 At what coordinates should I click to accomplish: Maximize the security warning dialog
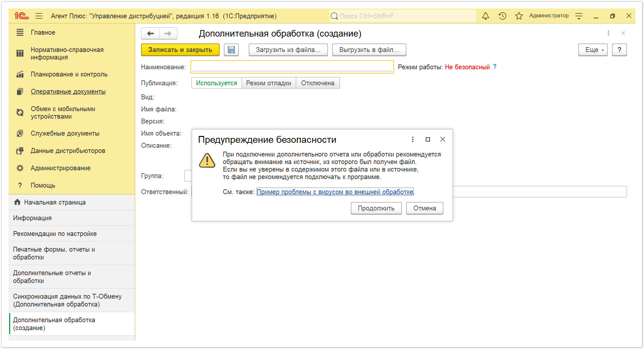point(428,140)
